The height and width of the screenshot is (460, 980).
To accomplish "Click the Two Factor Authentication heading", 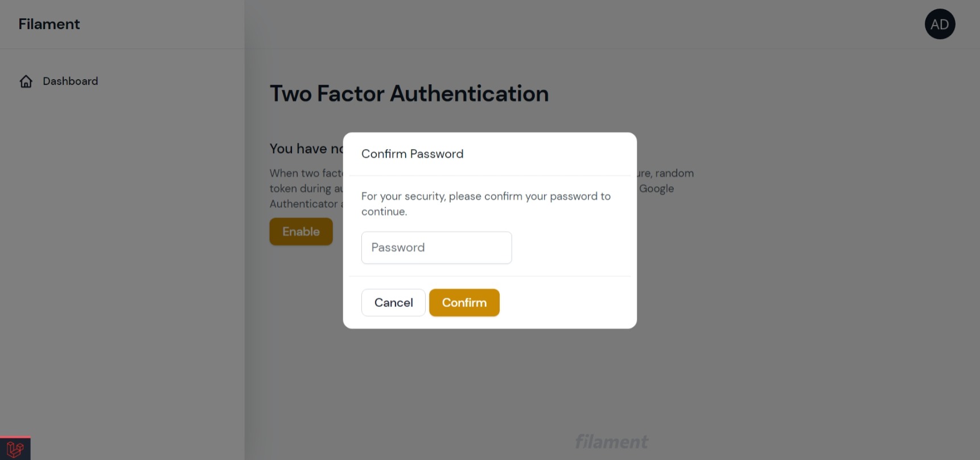I will click(409, 93).
